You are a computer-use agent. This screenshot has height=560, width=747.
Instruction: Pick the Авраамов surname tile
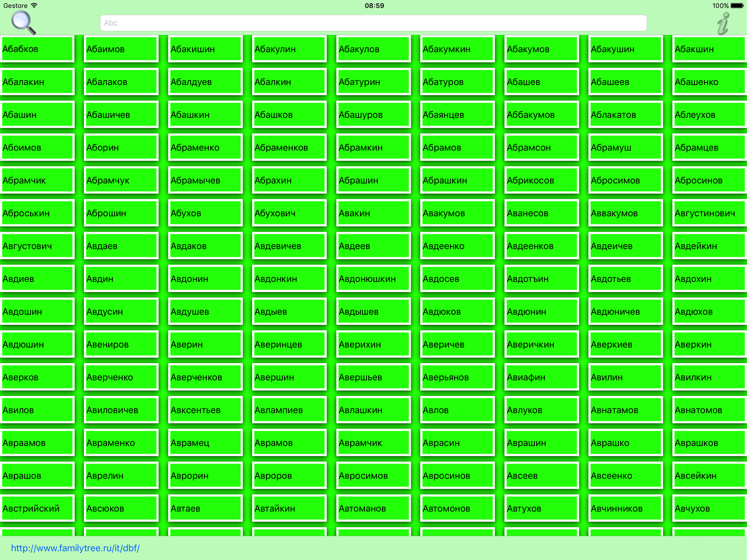point(37,442)
